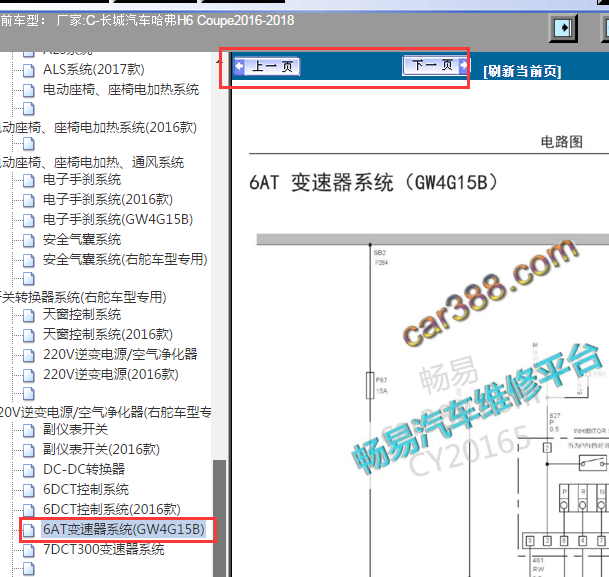Image resolution: width=609 pixels, height=577 pixels.
Task: Open 6DCT控制系统(2016款) tree item
Action: [x=111, y=509]
